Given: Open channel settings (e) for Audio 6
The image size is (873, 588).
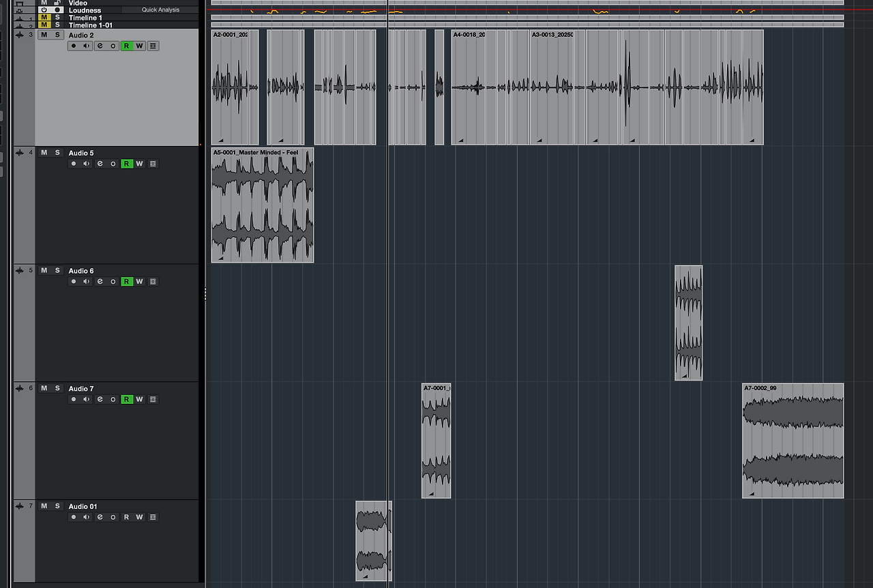Looking at the screenshot, I should coord(100,281).
